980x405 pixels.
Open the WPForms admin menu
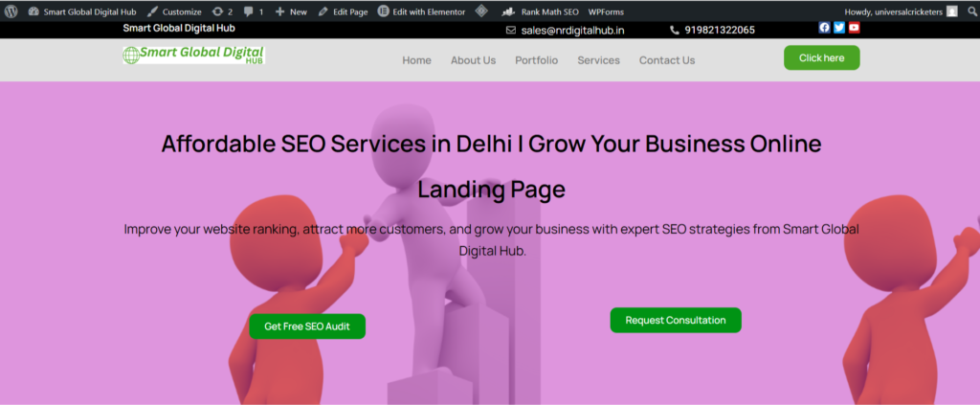pos(606,11)
